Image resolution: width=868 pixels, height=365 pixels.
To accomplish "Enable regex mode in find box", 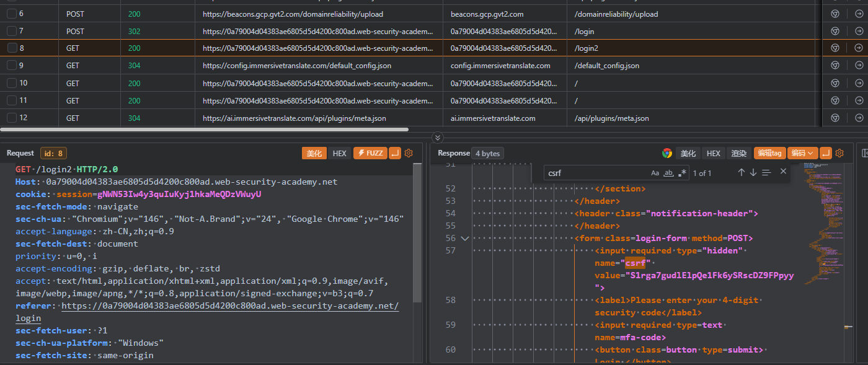I will click(683, 173).
